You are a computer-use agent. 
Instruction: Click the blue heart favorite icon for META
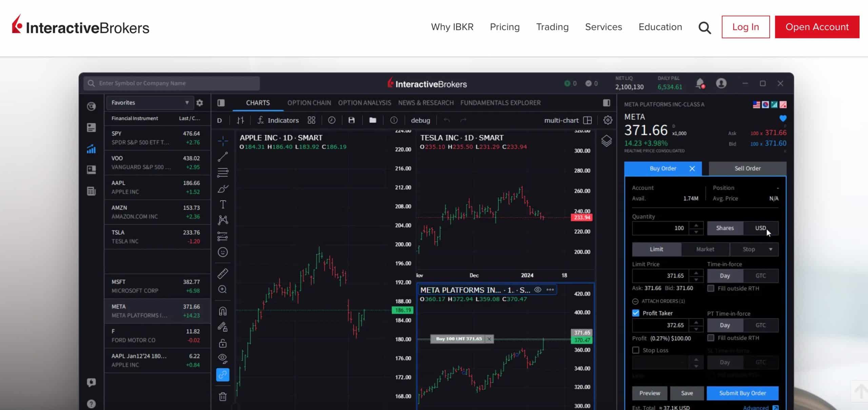coord(783,118)
